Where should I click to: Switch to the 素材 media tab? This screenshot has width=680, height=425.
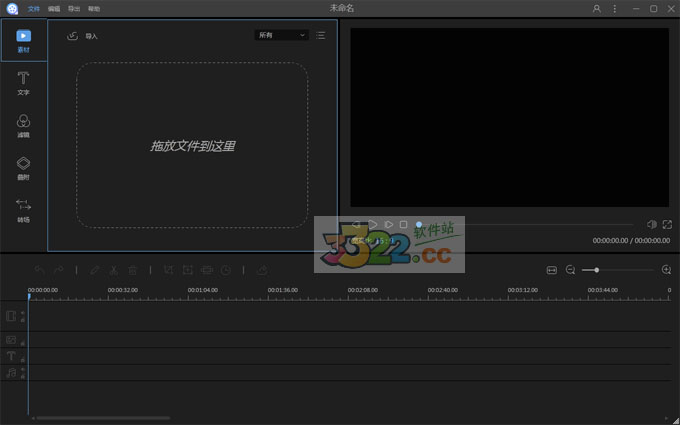pos(23,41)
